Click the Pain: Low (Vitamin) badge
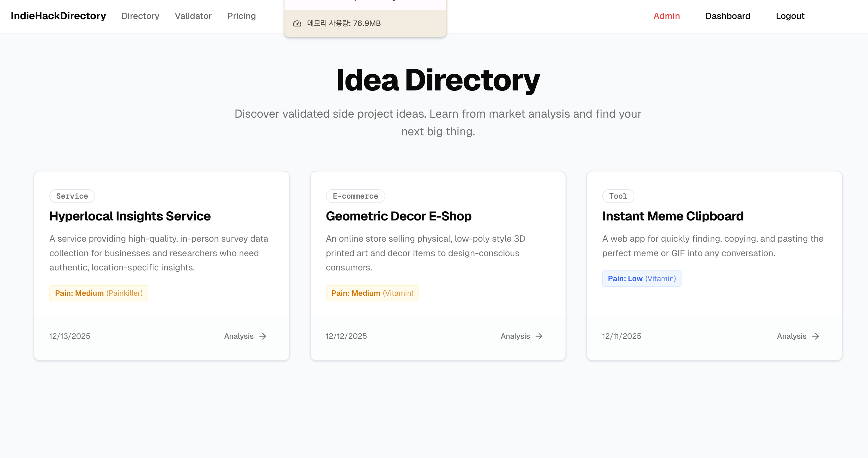This screenshot has width=868, height=458. tap(642, 278)
